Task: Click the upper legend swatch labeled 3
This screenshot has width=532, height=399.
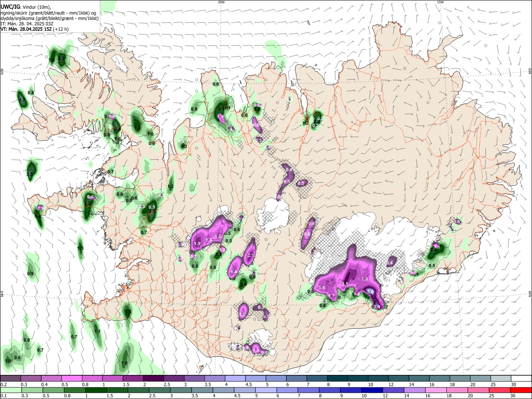Action: tap(194, 379)
